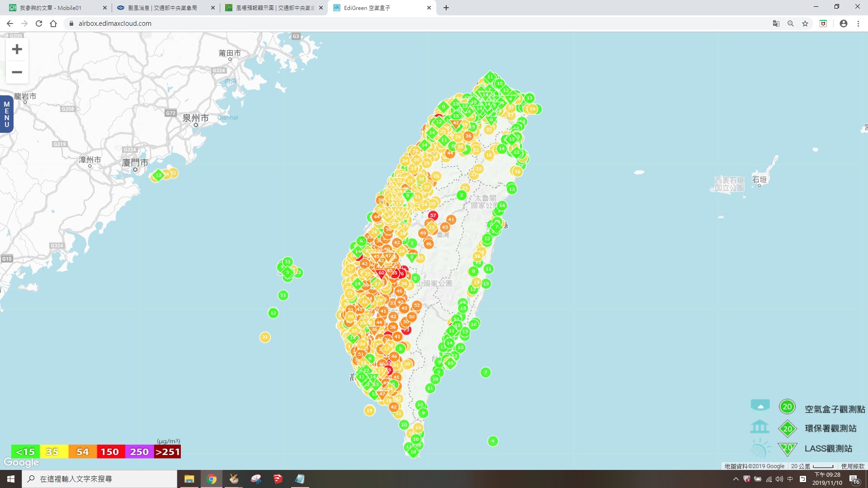Viewport: 868px width, 488px height.
Task: Click the dark red >251 legend swatch
Action: 167,451
